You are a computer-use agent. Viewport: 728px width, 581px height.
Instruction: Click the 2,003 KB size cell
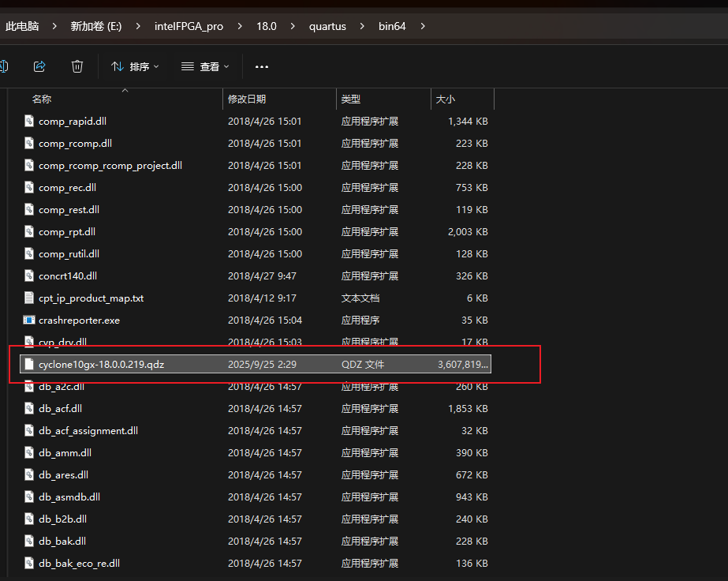click(468, 231)
